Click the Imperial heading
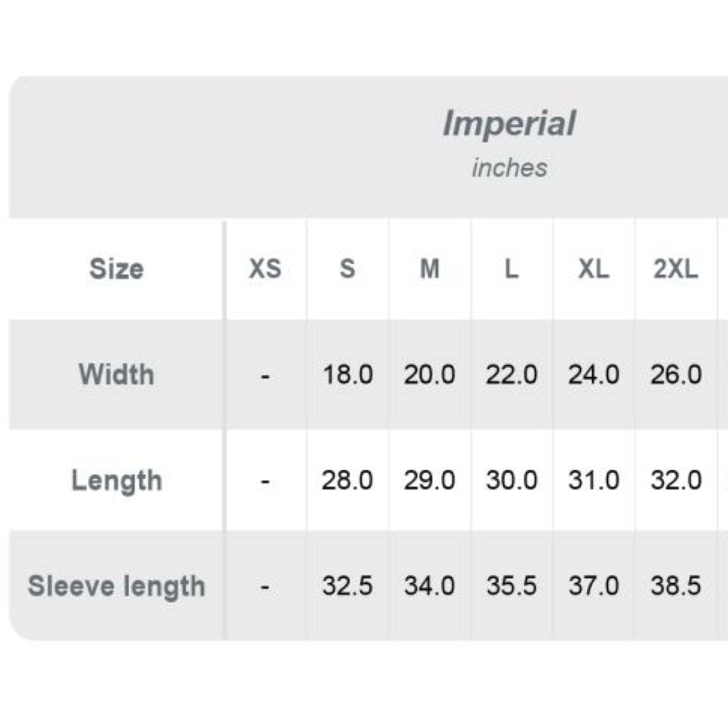 click(x=509, y=123)
